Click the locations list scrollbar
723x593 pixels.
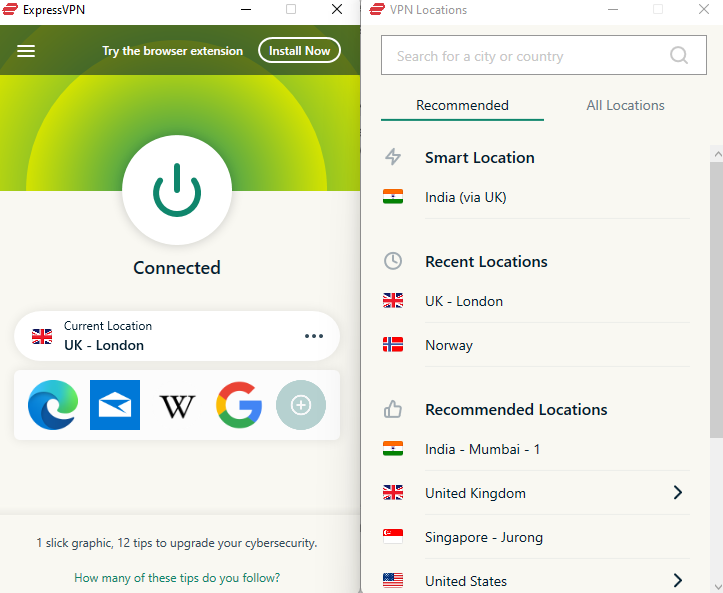click(717, 300)
